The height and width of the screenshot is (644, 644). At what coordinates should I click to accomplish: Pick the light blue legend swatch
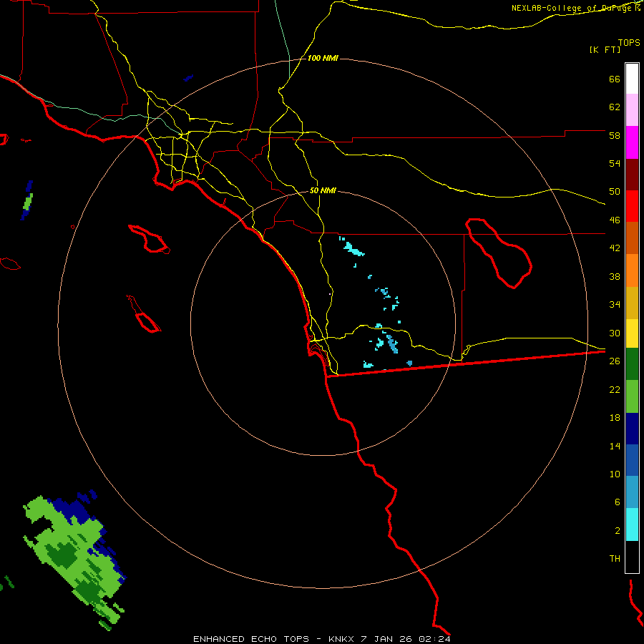(x=632, y=492)
